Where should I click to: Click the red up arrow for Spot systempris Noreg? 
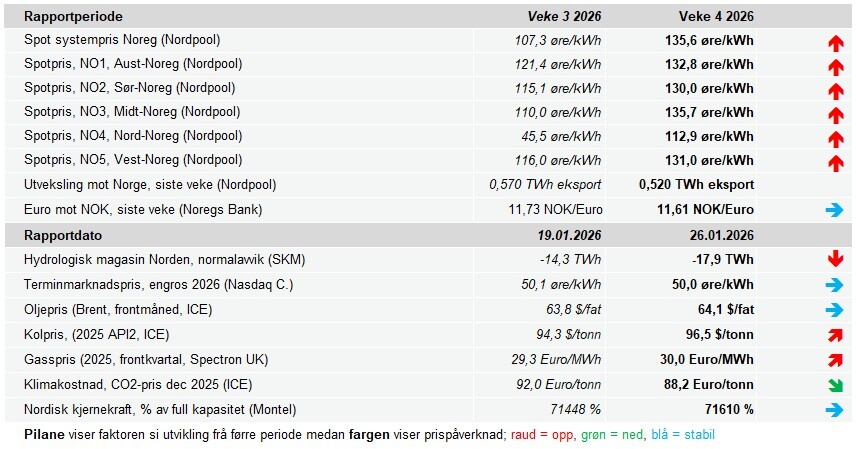(x=835, y=42)
